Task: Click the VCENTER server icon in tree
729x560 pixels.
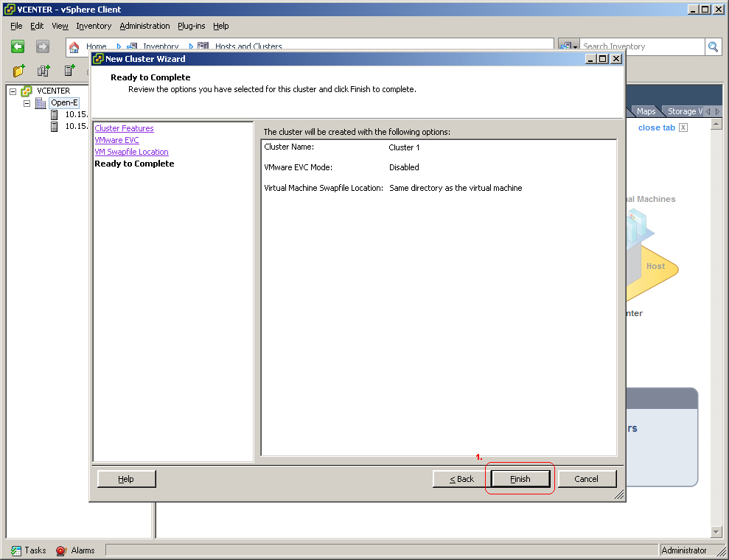Action: tap(27, 91)
